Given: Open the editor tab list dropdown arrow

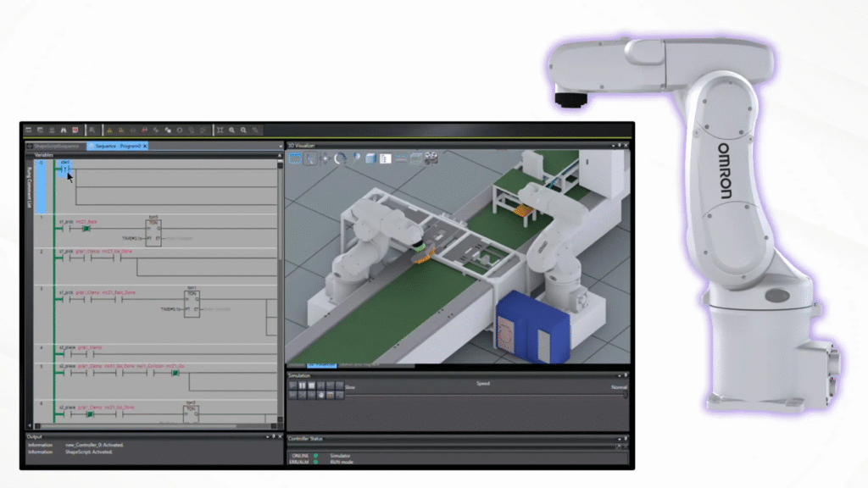Looking at the screenshot, I should tap(280, 146).
